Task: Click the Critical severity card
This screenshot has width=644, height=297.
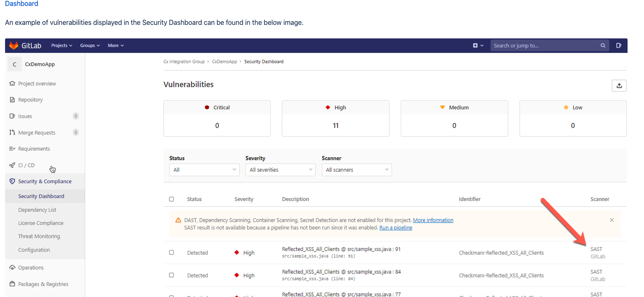Action: [x=217, y=119]
